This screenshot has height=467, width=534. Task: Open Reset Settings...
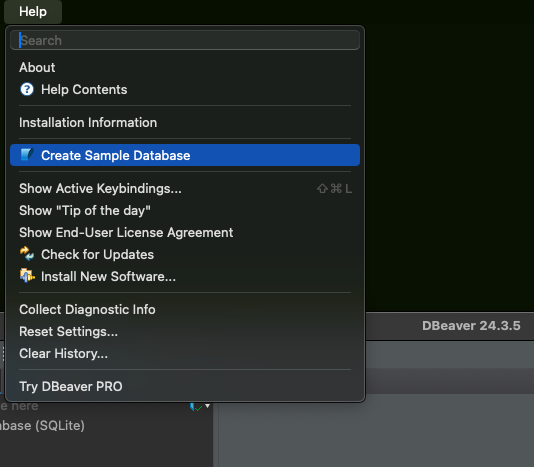pyautogui.click(x=185, y=332)
